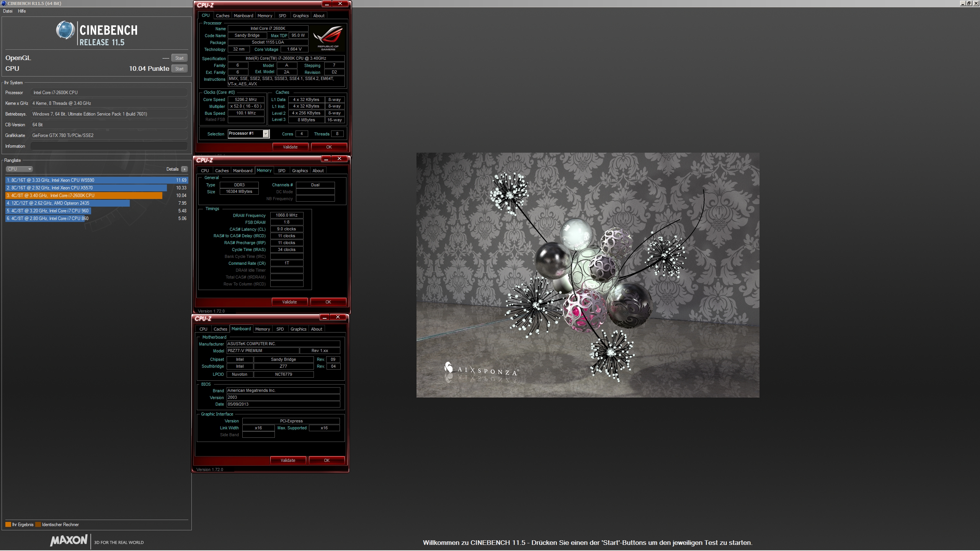
Task: Select About tab in CPU-Z Mainboard window
Action: [317, 329]
